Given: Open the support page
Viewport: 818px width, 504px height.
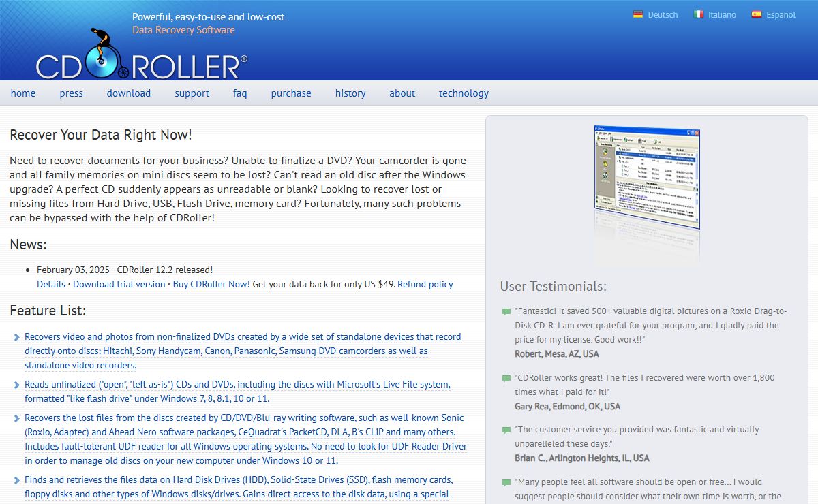Looking at the screenshot, I should click(192, 93).
